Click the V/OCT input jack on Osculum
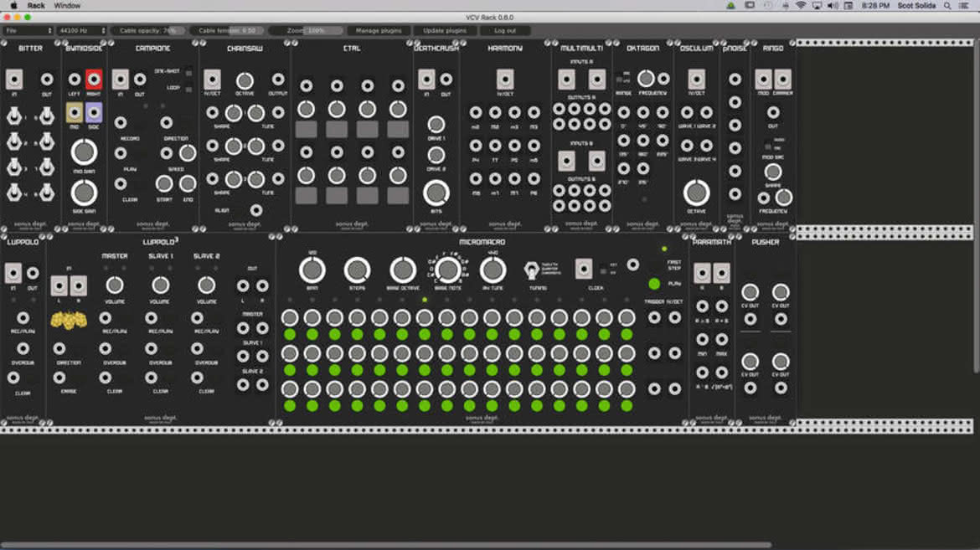 [696, 80]
